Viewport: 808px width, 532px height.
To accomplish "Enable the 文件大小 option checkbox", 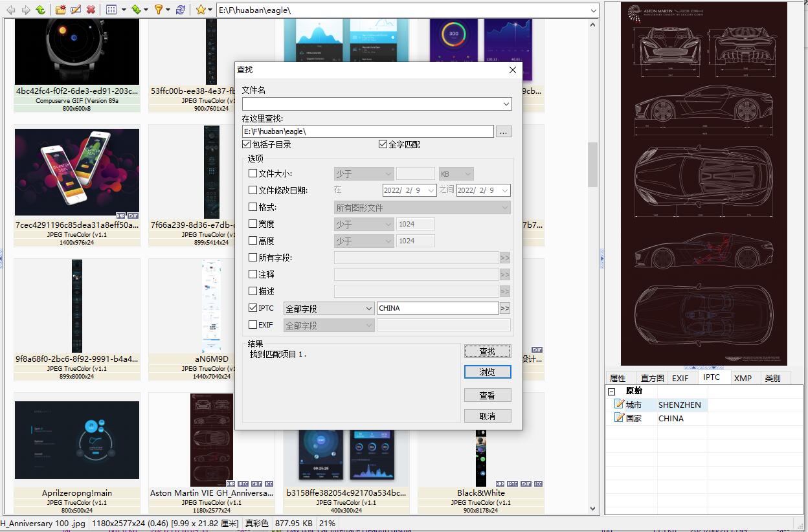I will [253, 173].
